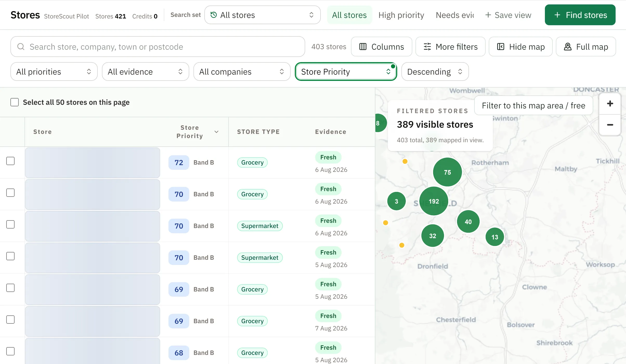Open the 40 stores map cluster

468,222
